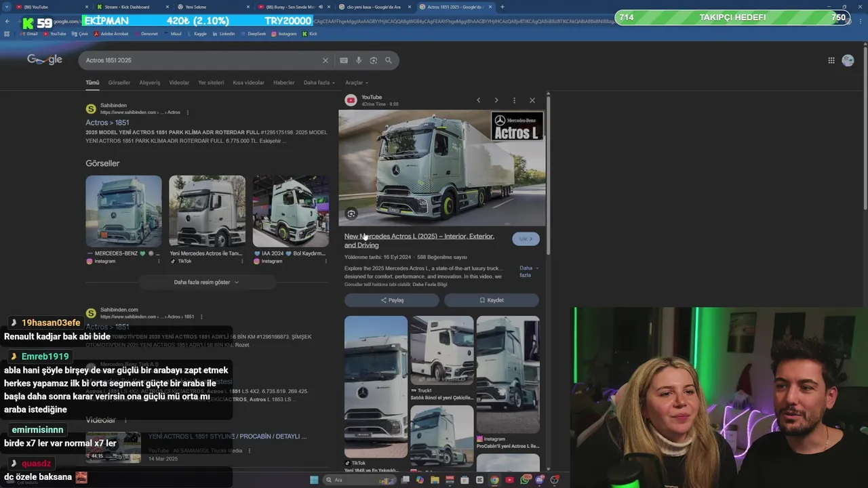The height and width of the screenshot is (488, 868).
Task: Clear the Google search box text
Action: [x=325, y=60]
